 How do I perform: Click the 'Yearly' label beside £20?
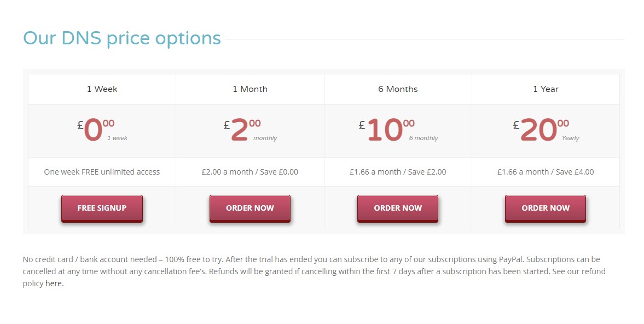[571, 138]
